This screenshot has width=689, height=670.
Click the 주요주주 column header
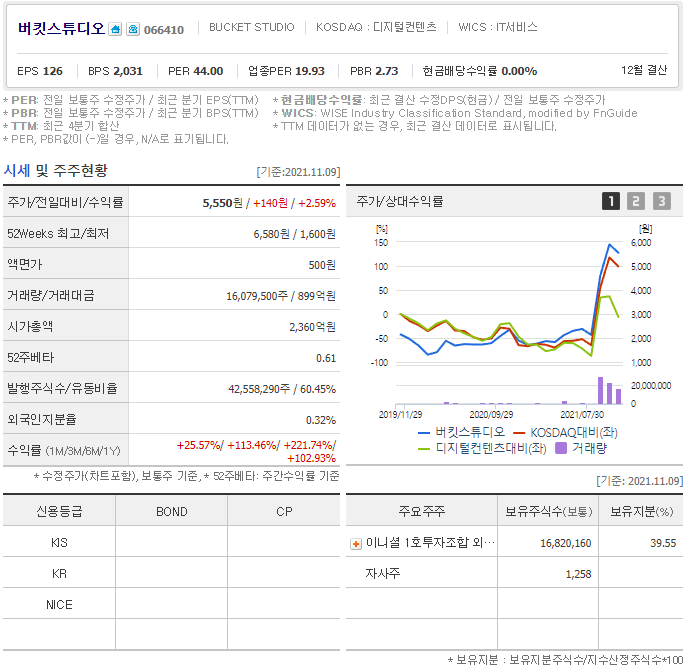(x=421, y=511)
